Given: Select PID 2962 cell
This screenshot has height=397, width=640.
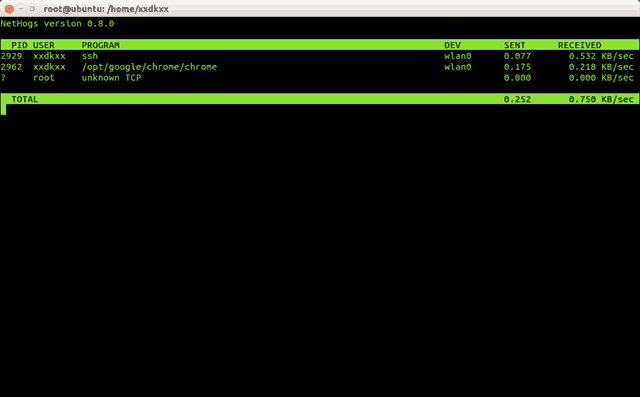Looking at the screenshot, I should click(x=11, y=67).
